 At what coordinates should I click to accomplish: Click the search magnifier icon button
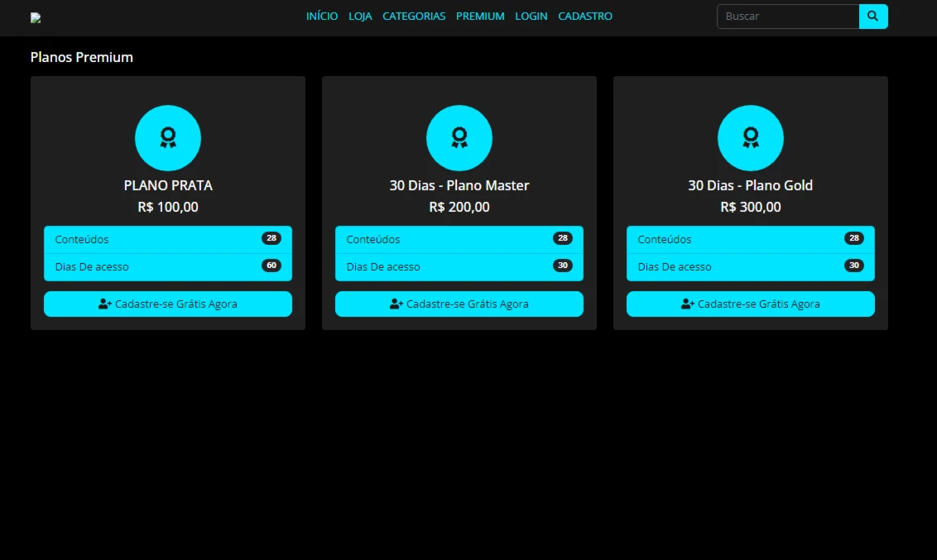pos(872,17)
